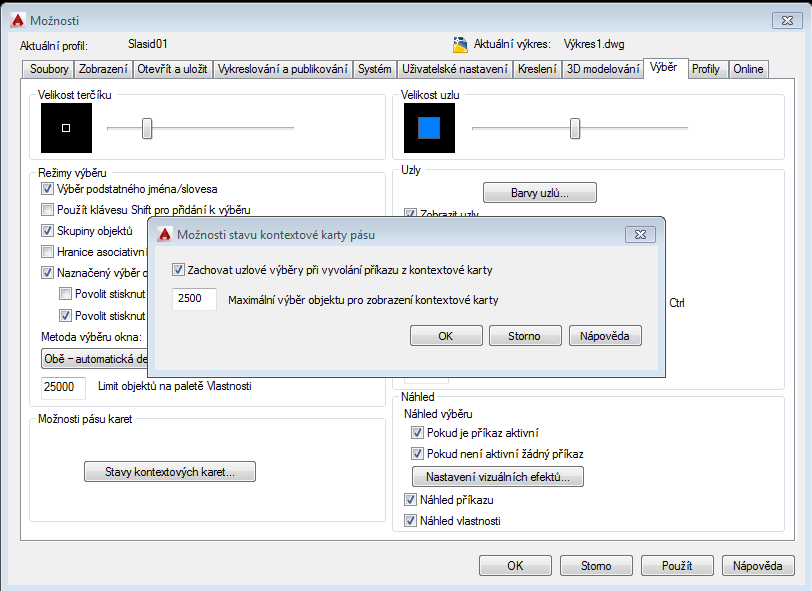Click the AutoCAD logo in Možnosti title bar

pyautogui.click(x=16, y=20)
